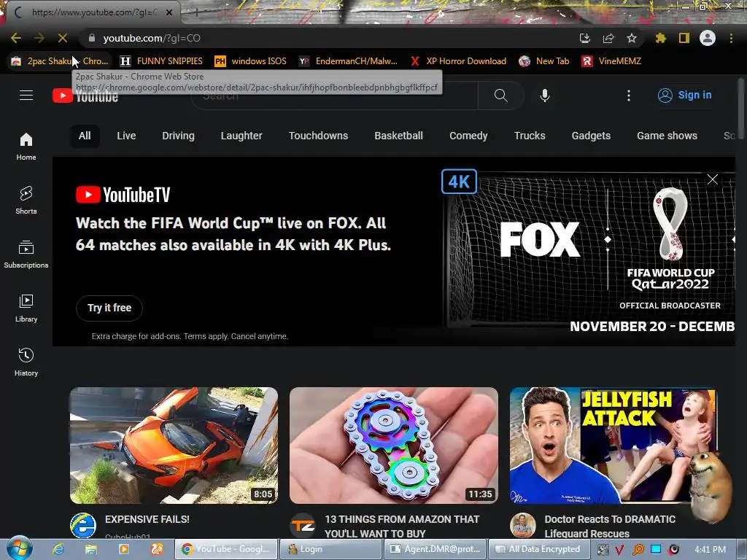The width and height of the screenshot is (747, 560).
Task: Click the install app icon in address bar
Action: [x=584, y=38]
